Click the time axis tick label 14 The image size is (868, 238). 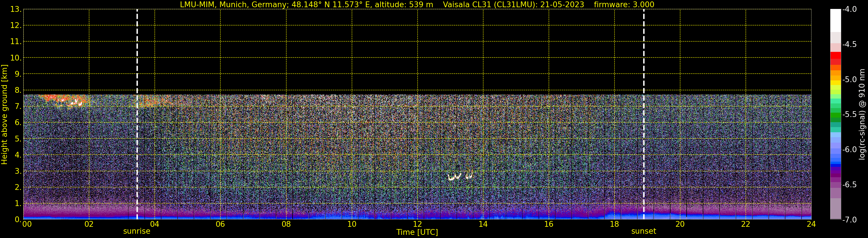(x=483, y=224)
